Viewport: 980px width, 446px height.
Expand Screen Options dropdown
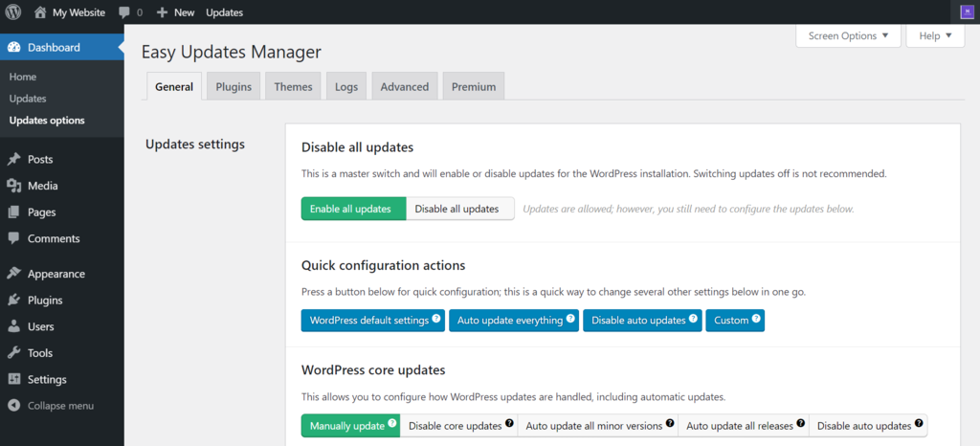848,35
